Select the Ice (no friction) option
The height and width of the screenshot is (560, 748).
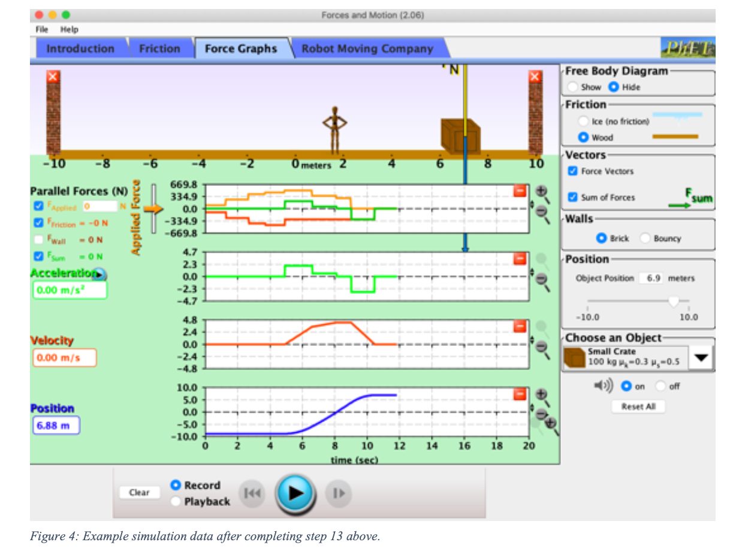(x=583, y=120)
